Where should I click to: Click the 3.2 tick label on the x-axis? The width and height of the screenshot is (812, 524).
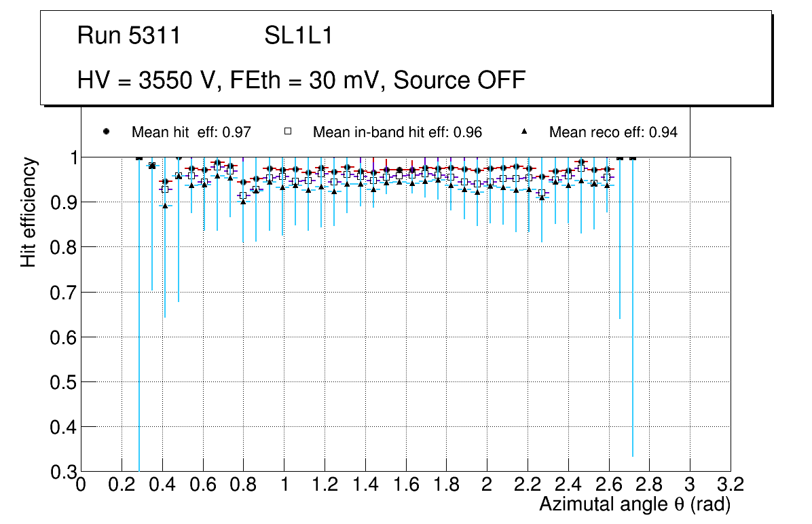[x=731, y=485]
